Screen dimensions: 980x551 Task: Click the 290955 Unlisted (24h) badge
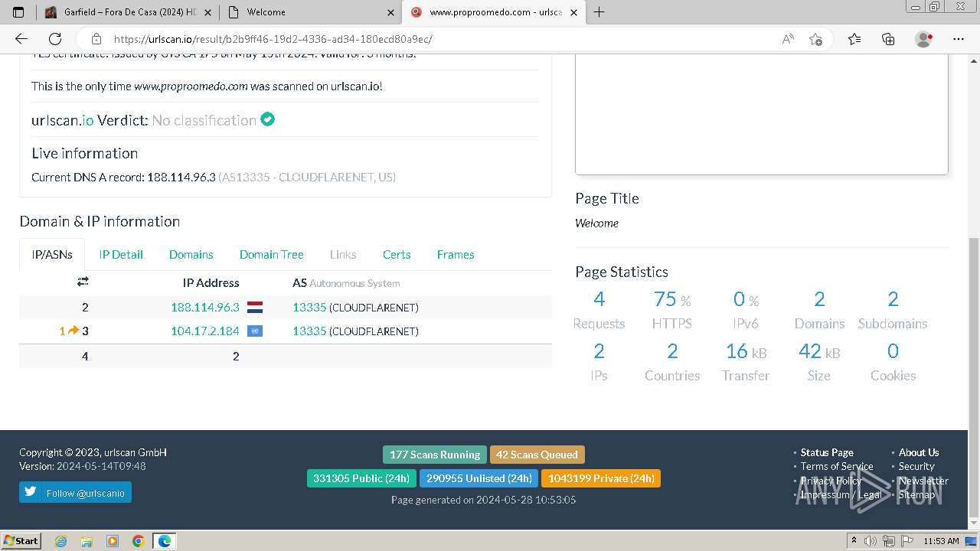(479, 478)
